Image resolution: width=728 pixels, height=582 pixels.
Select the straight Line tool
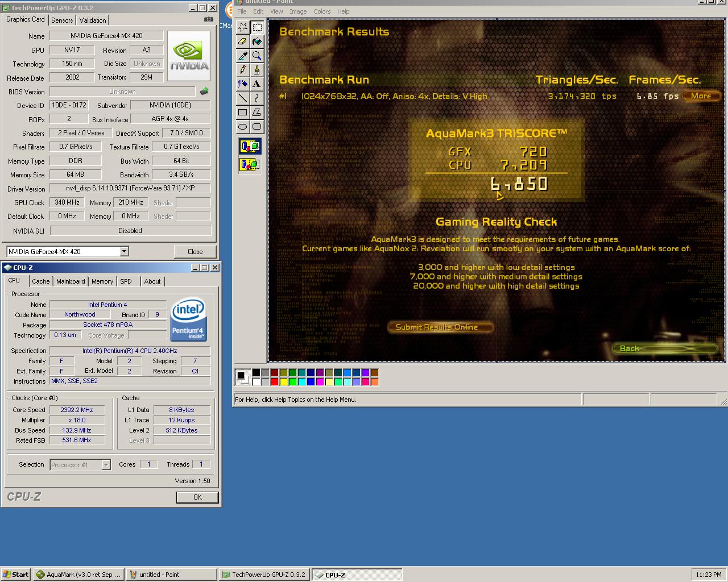[243, 98]
